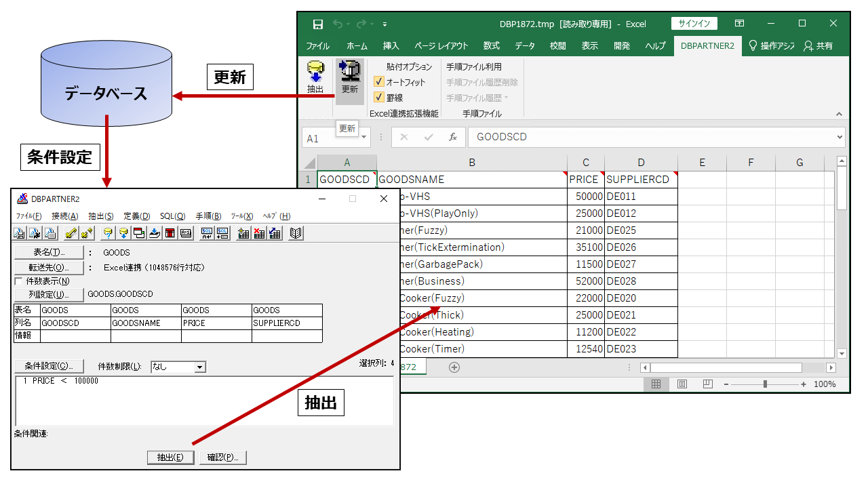Select the cell with price 35100

coord(586,247)
